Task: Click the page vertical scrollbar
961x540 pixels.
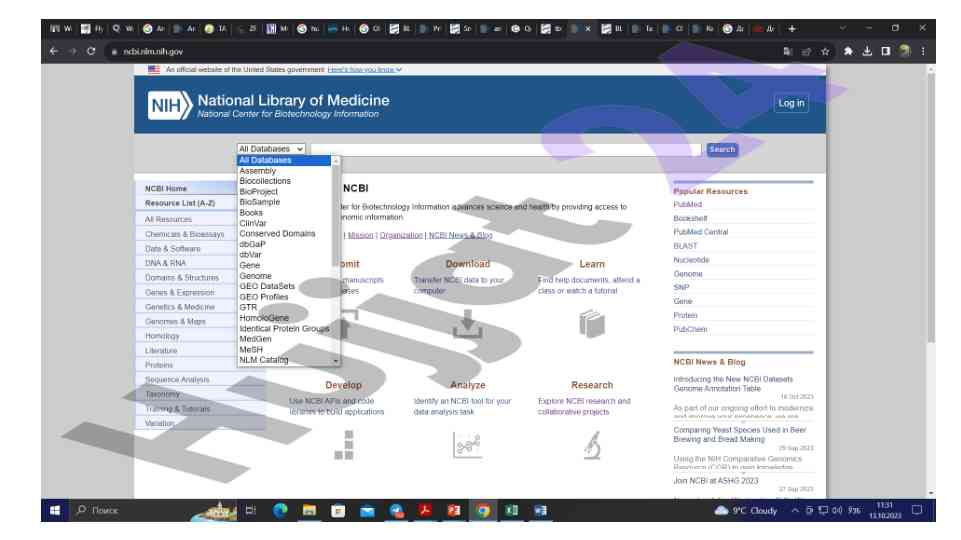Action: (x=931, y=208)
